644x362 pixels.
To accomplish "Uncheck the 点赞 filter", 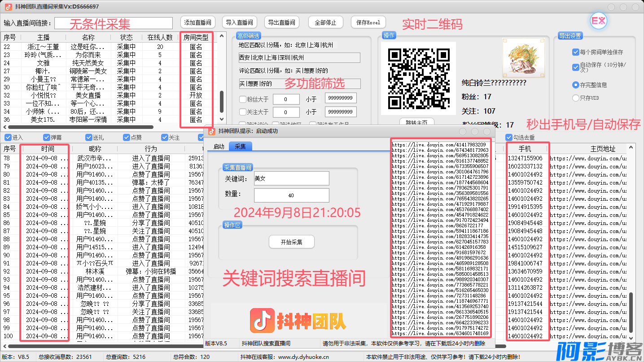I will tap(127, 137).
